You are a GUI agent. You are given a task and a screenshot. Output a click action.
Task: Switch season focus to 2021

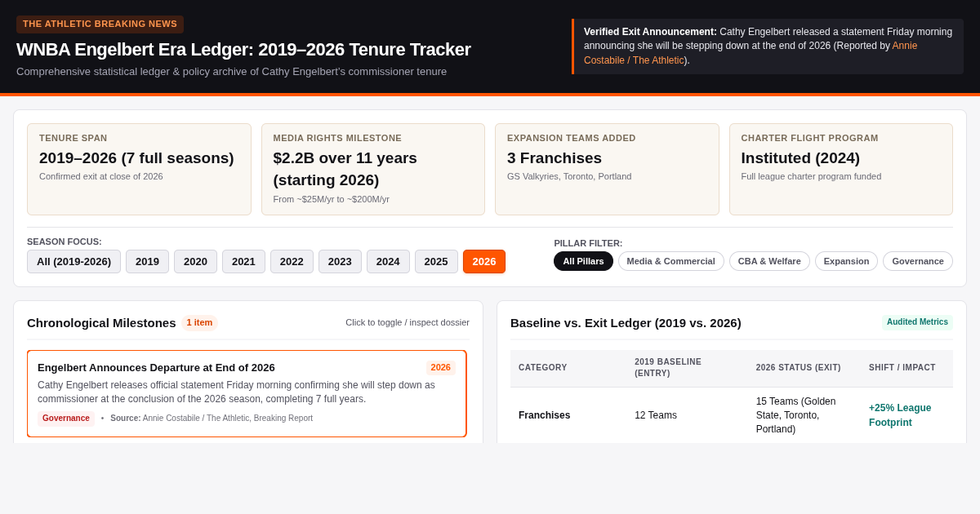point(243,261)
